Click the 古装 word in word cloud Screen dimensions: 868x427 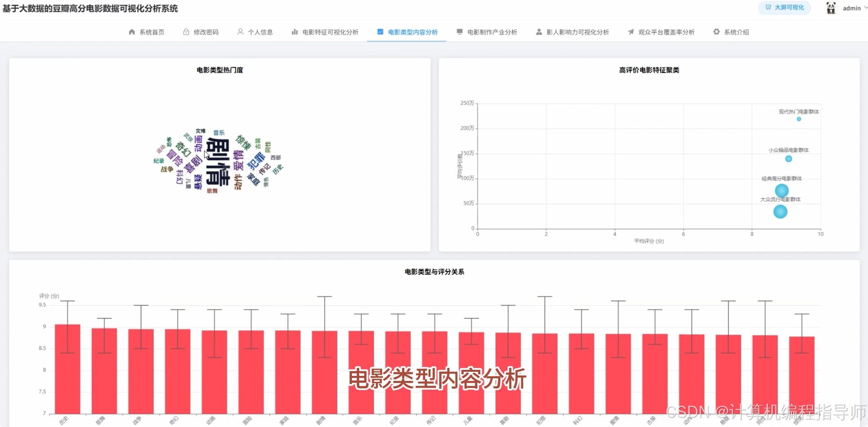point(258,143)
